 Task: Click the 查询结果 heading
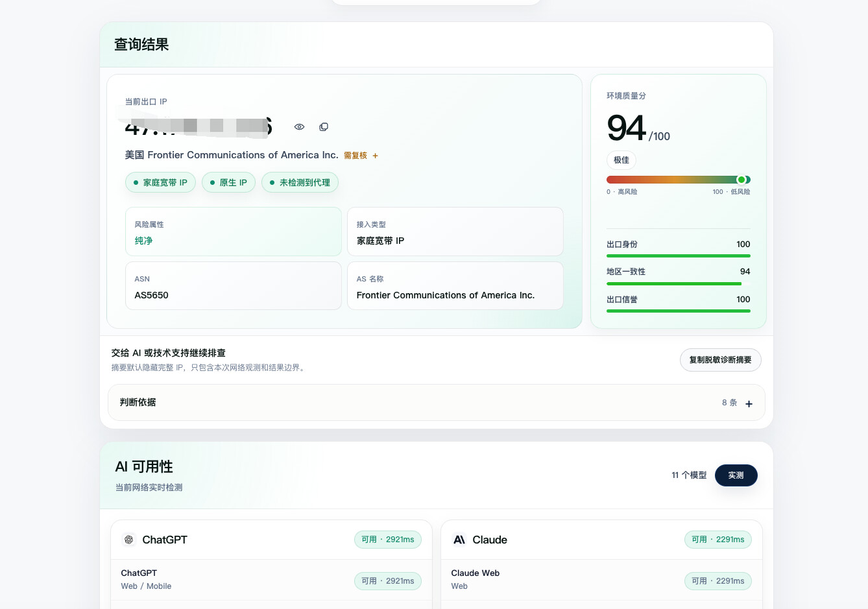coord(141,44)
